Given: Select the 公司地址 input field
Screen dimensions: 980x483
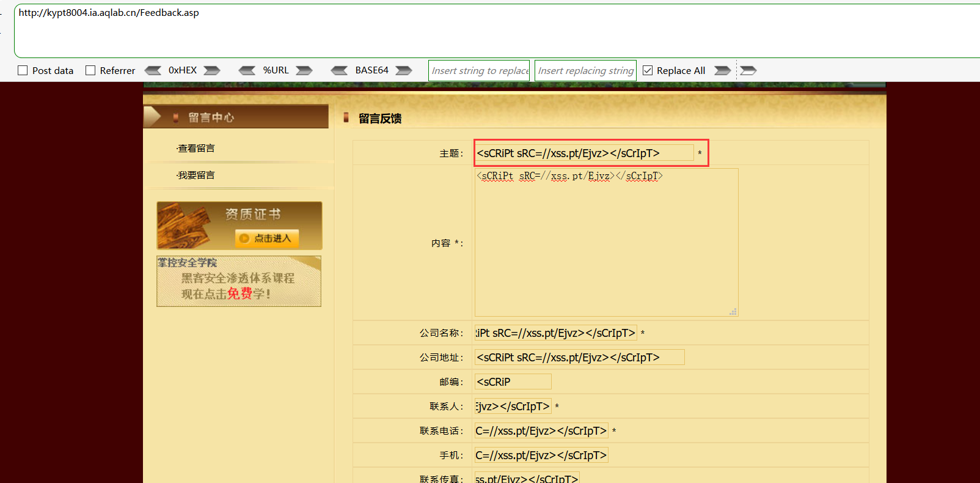Looking at the screenshot, I should (x=579, y=357).
